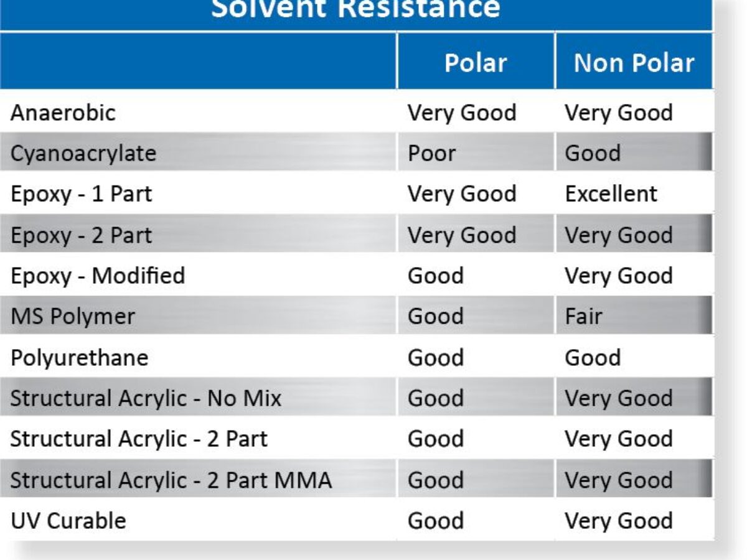Click the Solvent Resistance table title
The image size is (747, 560).
(x=355, y=9)
